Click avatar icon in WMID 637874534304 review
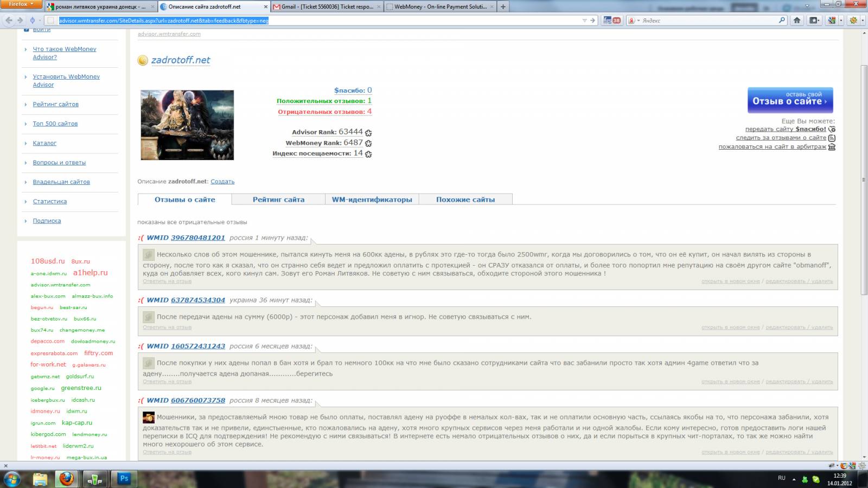The width and height of the screenshot is (868, 488). pos(149,317)
